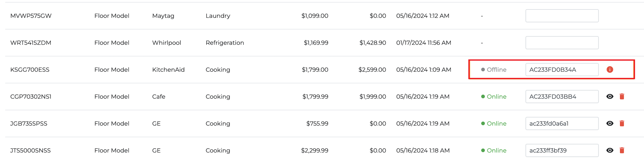This screenshot has width=644, height=162.
Task: Delete the JTS5000SNSS device with trash icon
Action: (622, 150)
